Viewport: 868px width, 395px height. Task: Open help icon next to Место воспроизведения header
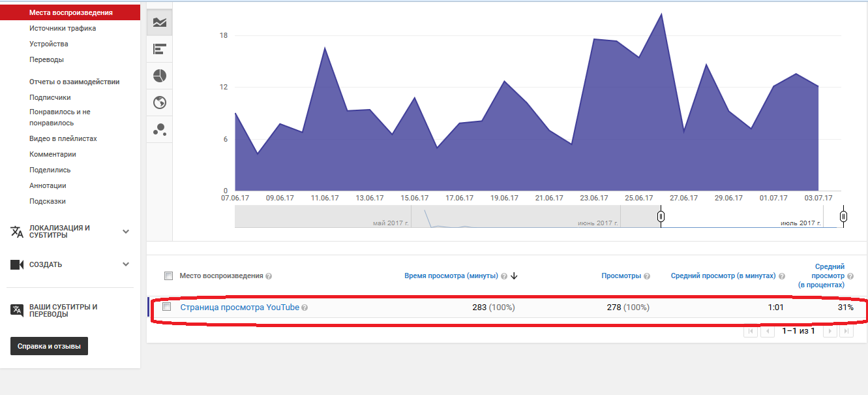coord(269,276)
